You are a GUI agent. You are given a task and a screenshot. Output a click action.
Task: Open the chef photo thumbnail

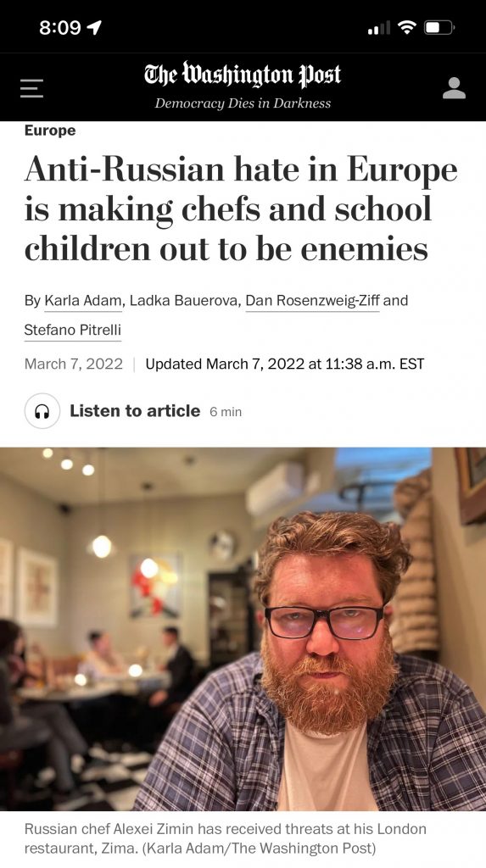[x=243, y=630]
